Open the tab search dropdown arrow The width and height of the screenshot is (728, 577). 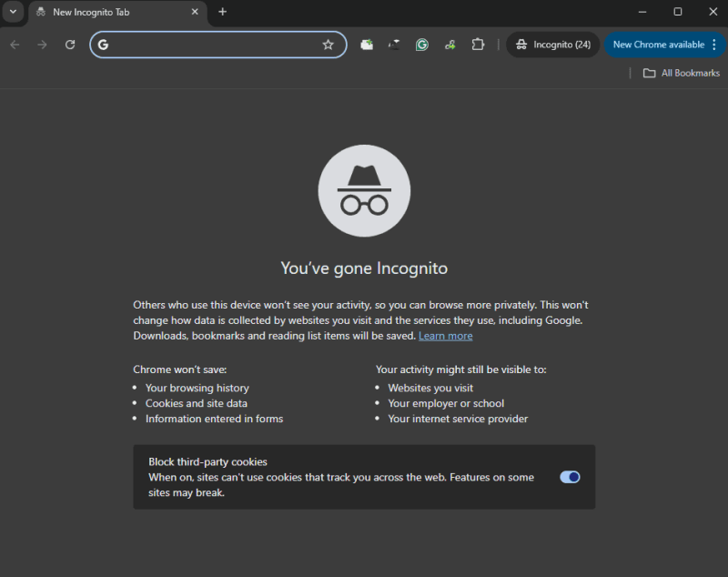pyautogui.click(x=13, y=12)
